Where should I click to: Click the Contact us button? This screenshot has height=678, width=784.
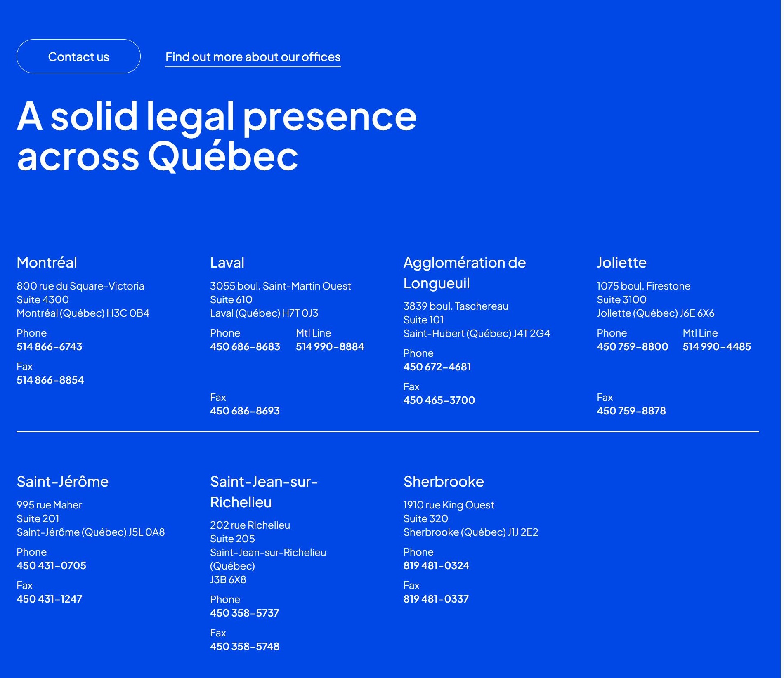pyautogui.click(x=78, y=56)
